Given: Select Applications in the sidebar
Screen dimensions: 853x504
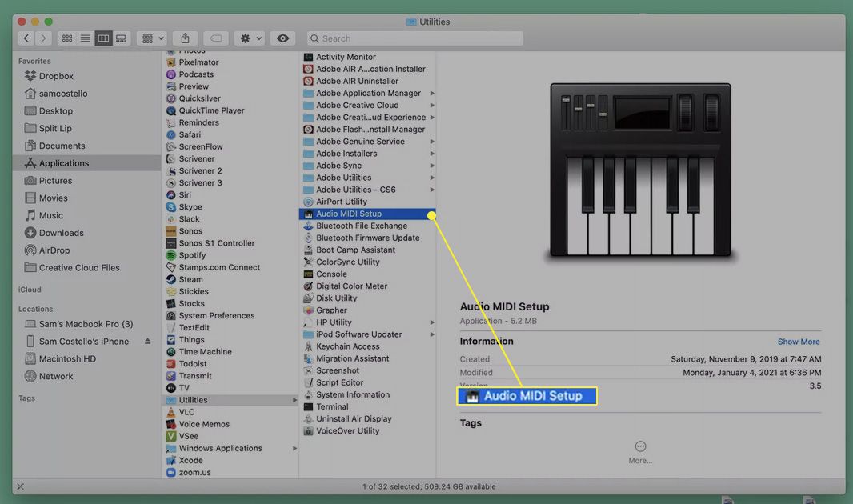Looking at the screenshot, I should pyautogui.click(x=64, y=163).
